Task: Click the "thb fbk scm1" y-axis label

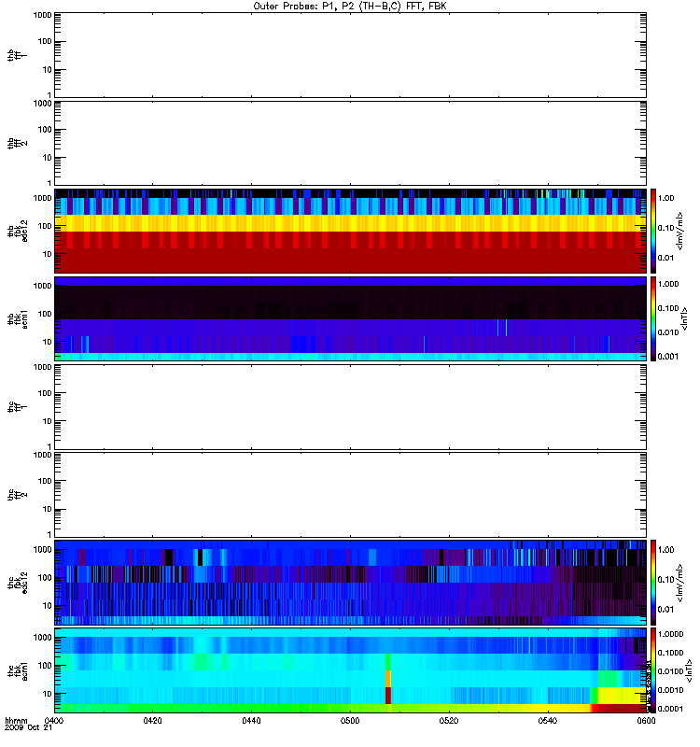Action: [x=18, y=318]
